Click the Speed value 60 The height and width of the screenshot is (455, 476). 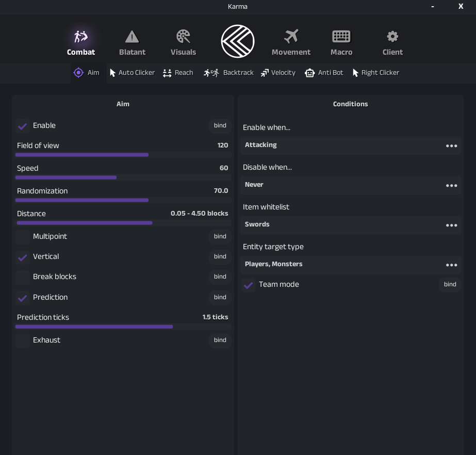tap(224, 168)
